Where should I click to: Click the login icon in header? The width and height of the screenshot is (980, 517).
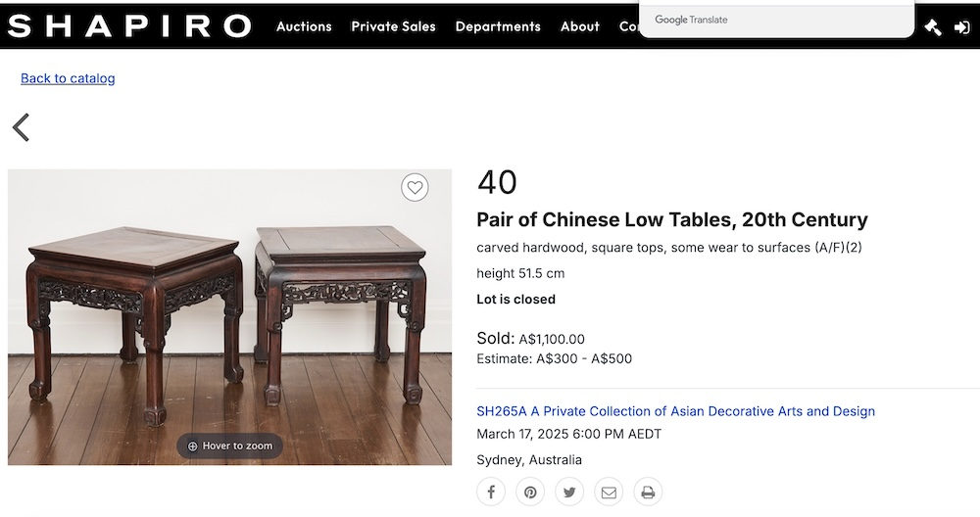click(x=961, y=27)
